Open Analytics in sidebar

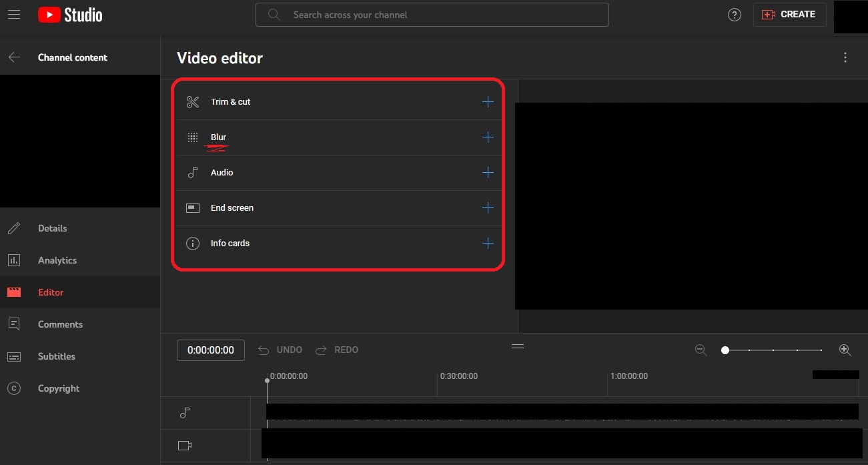[80, 260]
